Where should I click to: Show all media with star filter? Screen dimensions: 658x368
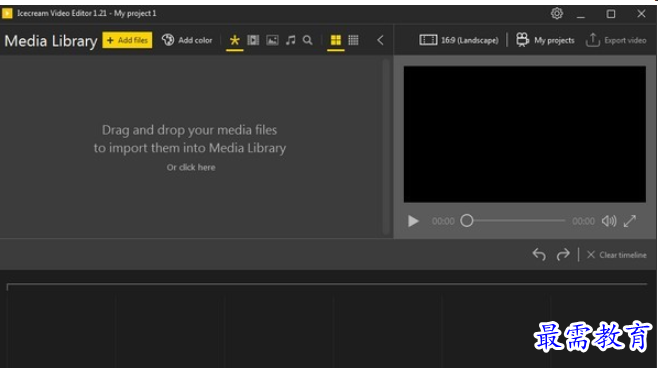click(x=235, y=40)
